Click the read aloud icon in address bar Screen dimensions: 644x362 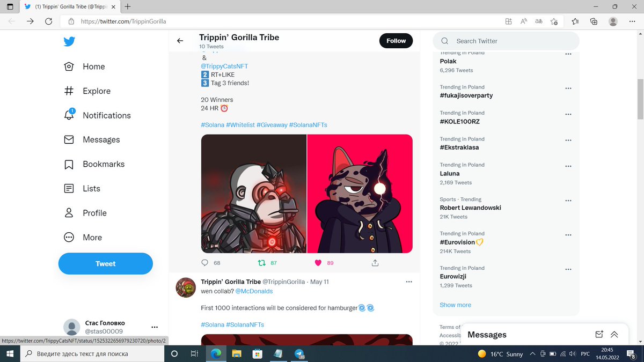(x=524, y=21)
